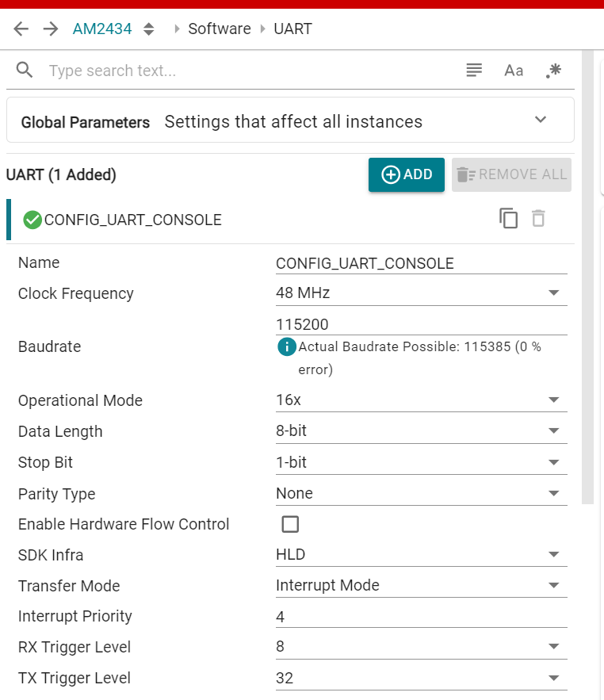
Task: Add a new UART instance
Action: click(407, 175)
